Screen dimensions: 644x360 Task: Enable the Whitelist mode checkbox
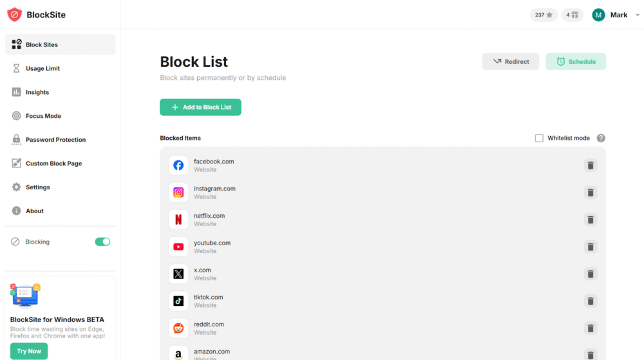[539, 138]
